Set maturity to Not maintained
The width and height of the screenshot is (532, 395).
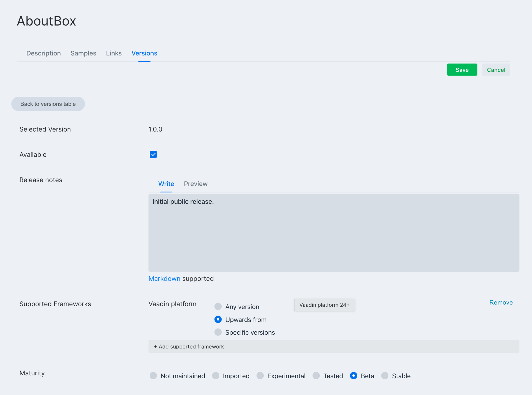(153, 376)
